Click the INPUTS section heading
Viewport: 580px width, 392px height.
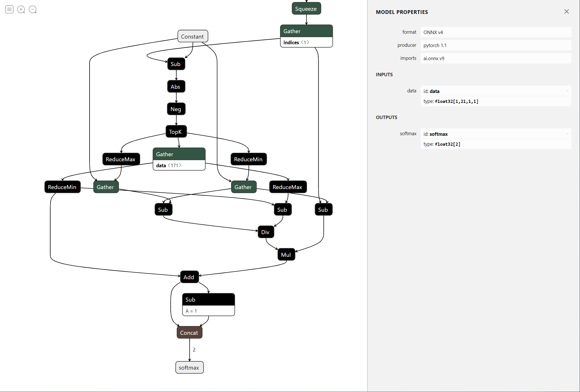coord(384,75)
